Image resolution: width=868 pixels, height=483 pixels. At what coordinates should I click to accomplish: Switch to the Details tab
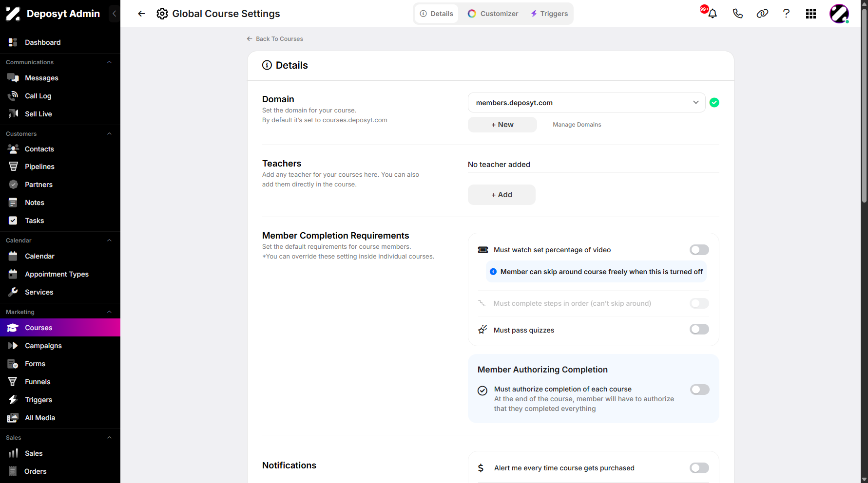point(437,14)
